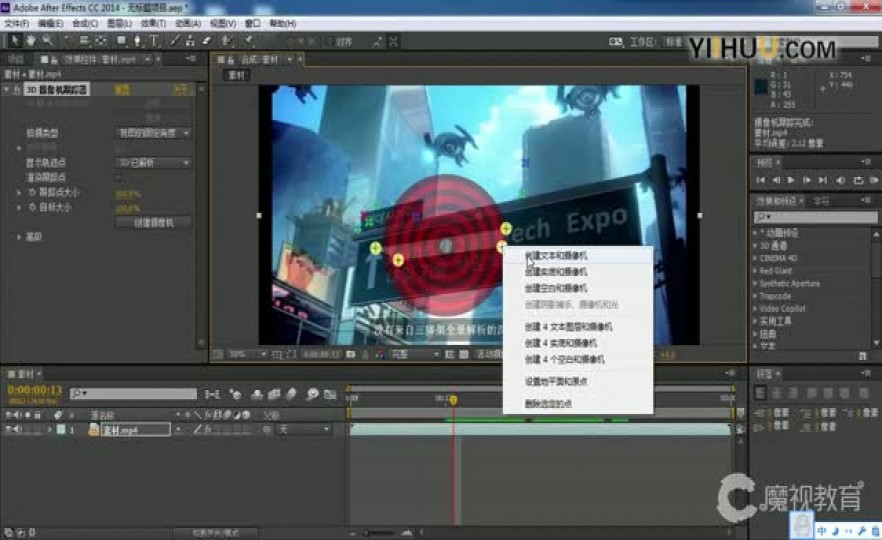882x540 pixels.
Task: Click the snapshot camera icon in viewer
Action: (x=350, y=354)
